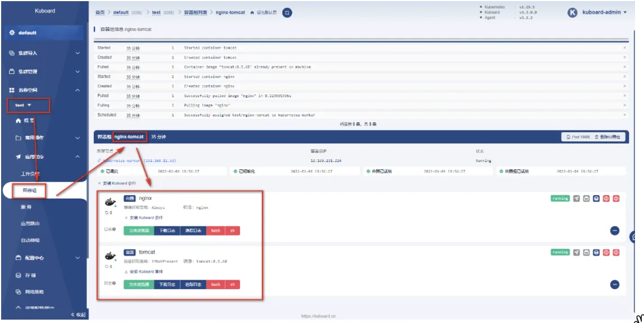Open the 服务 sidebar item
644x323 pixels.
pyautogui.click(x=26, y=207)
